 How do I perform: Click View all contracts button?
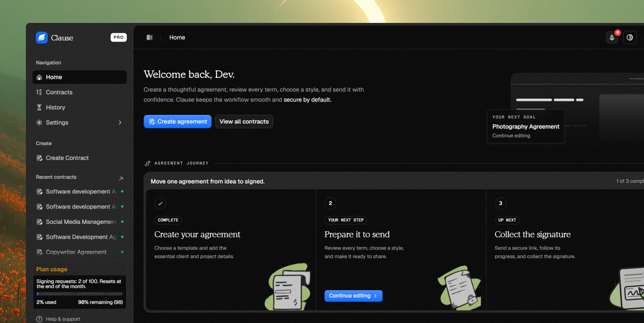coord(244,122)
